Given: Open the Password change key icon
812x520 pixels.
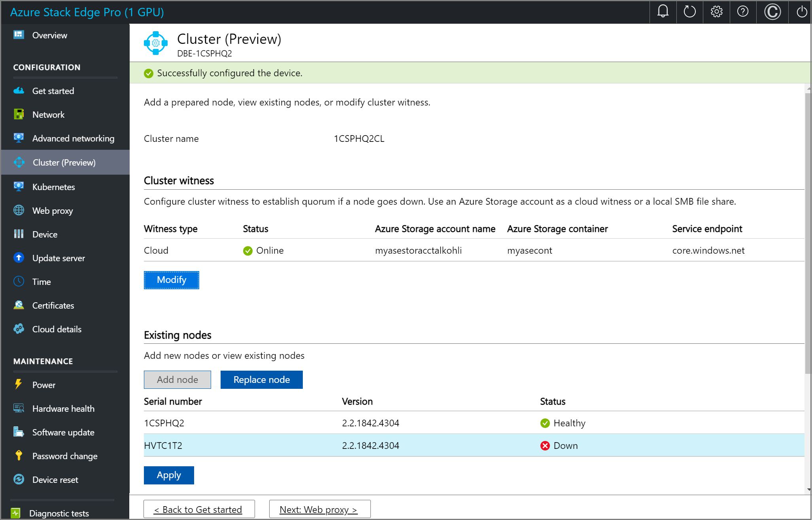Looking at the screenshot, I should pyautogui.click(x=19, y=456).
